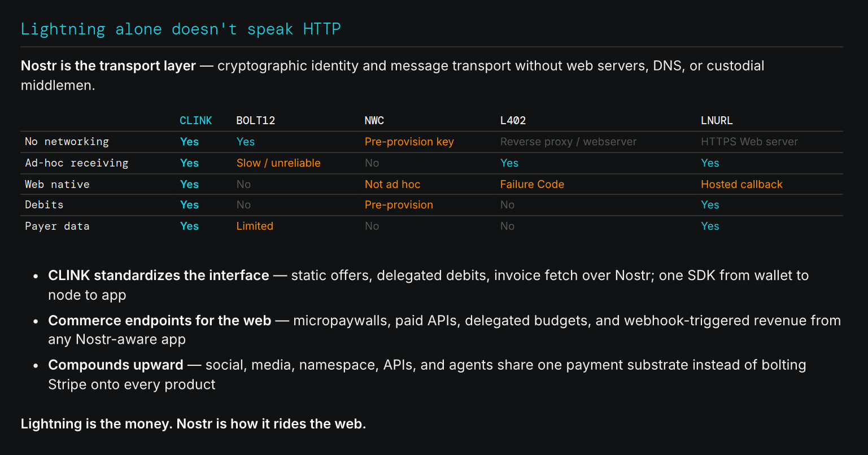
Task: Click the "HTTPS Web server" cell
Action: 749,142
